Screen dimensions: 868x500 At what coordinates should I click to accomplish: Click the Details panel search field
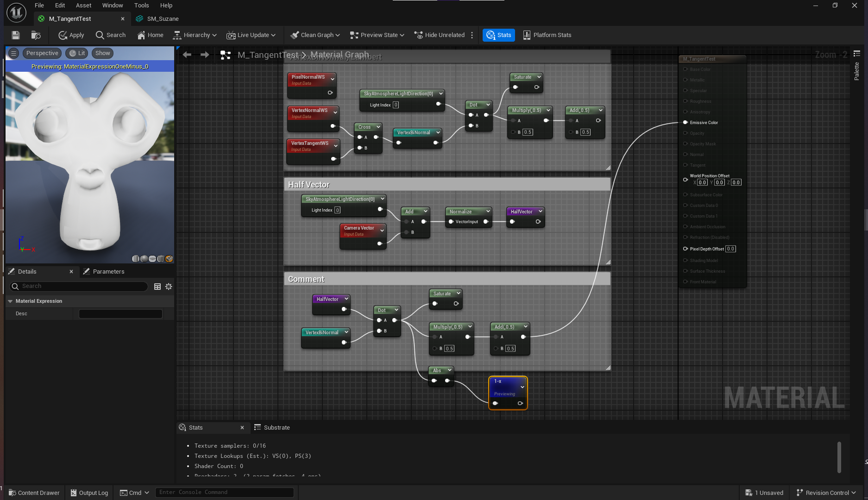pos(79,287)
